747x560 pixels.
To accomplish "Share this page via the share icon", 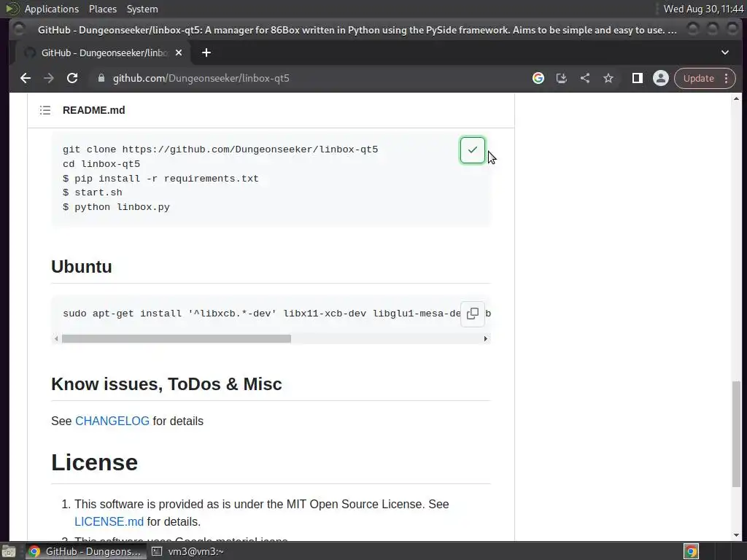I will (x=585, y=78).
